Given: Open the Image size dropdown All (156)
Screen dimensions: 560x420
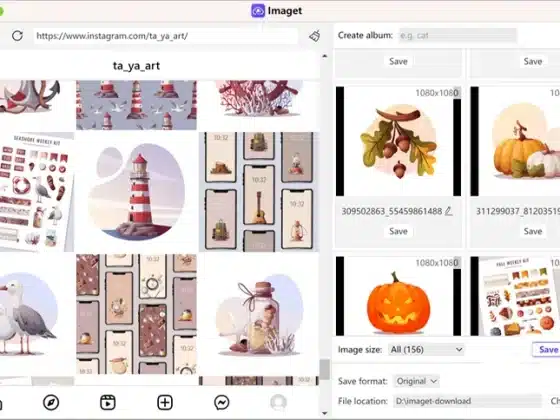Looking at the screenshot, I should [x=426, y=349].
